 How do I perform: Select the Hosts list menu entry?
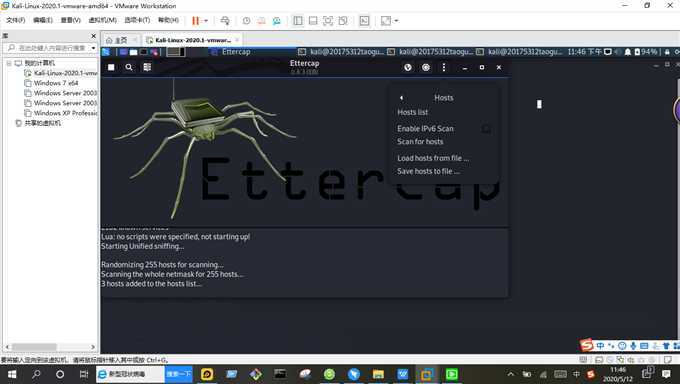[x=412, y=112]
